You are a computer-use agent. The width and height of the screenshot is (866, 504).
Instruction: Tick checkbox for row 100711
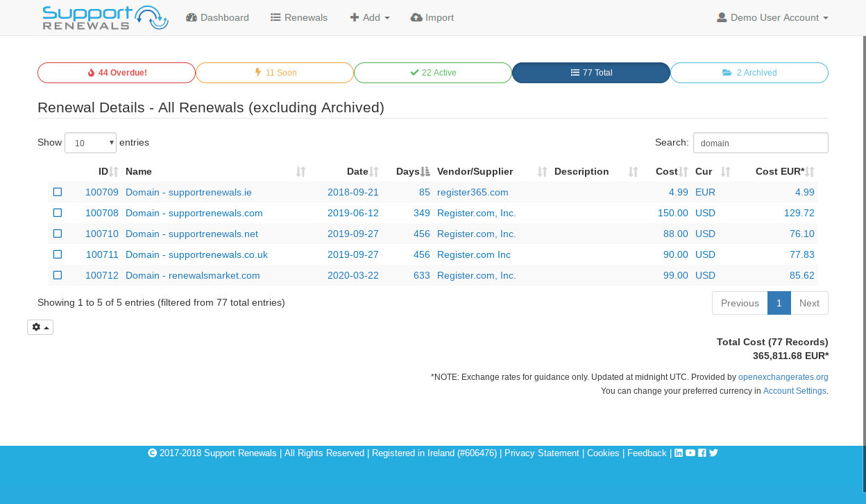tap(58, 254)
